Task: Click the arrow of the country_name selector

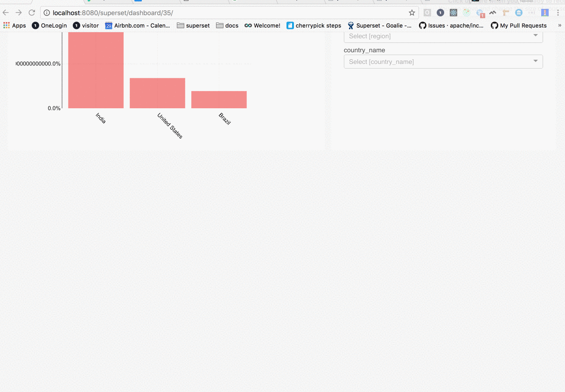Action: point(536,61)
